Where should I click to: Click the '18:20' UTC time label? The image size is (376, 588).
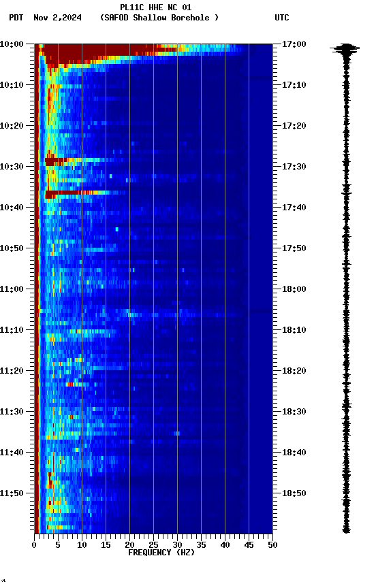294,372
